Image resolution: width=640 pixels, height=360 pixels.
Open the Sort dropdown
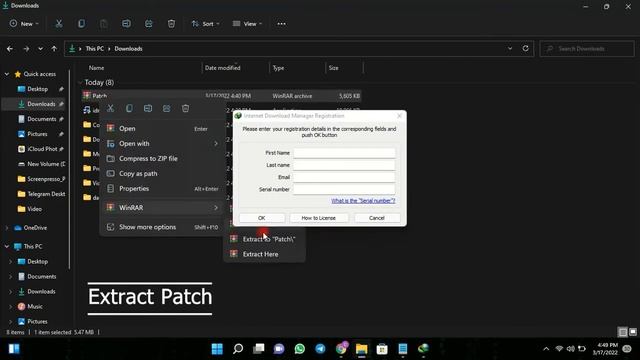coord(205,24)
